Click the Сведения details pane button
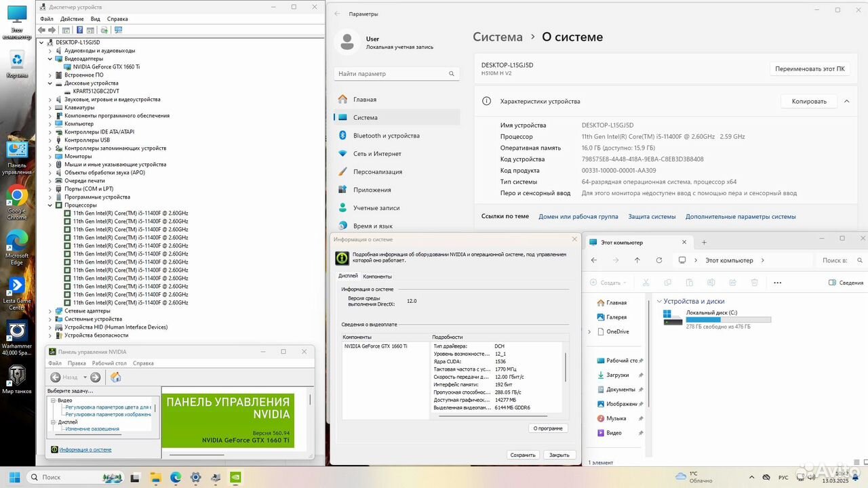The height and width of the screenshot is (488, 868). pos(846,283)
